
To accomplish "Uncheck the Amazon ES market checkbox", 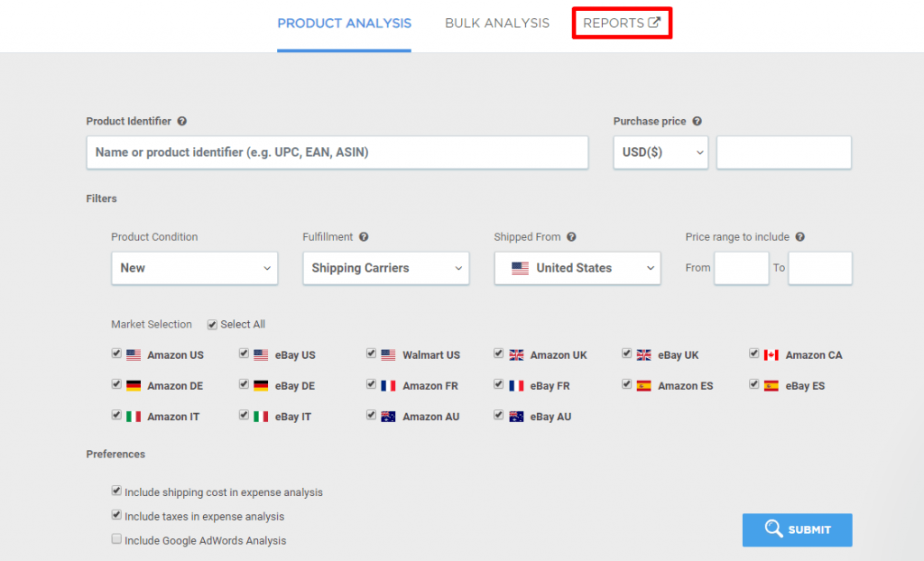I will (626, 383).
